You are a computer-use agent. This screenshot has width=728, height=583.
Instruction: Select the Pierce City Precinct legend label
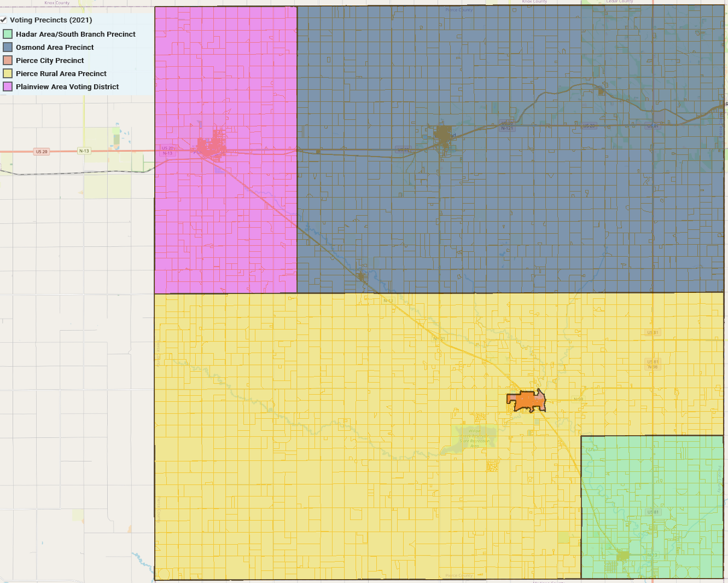pos(50,60)
